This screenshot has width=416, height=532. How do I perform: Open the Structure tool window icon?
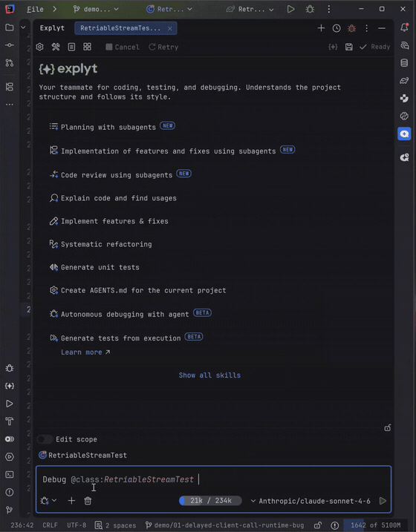coord(10,87)
